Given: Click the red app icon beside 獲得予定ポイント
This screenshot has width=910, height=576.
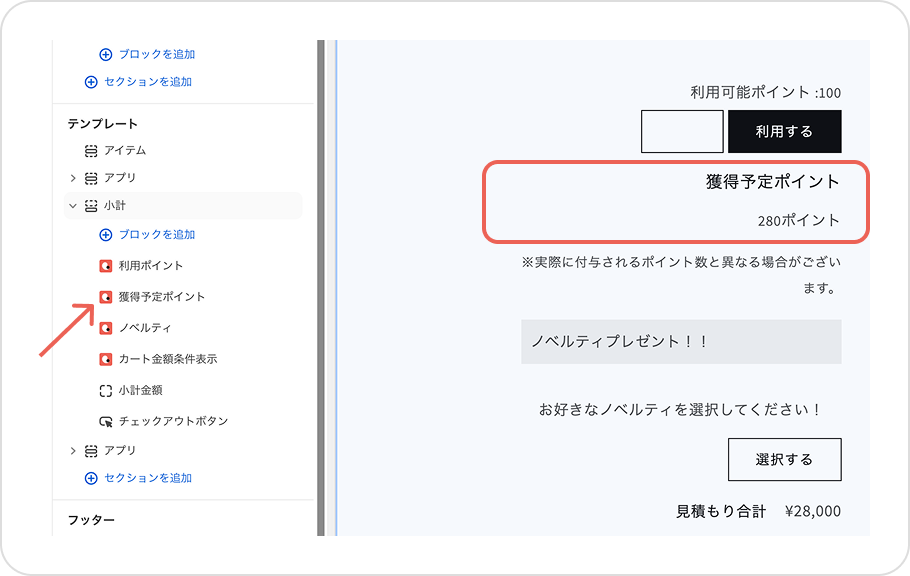Looking at the screenshot, I should 106,297.
